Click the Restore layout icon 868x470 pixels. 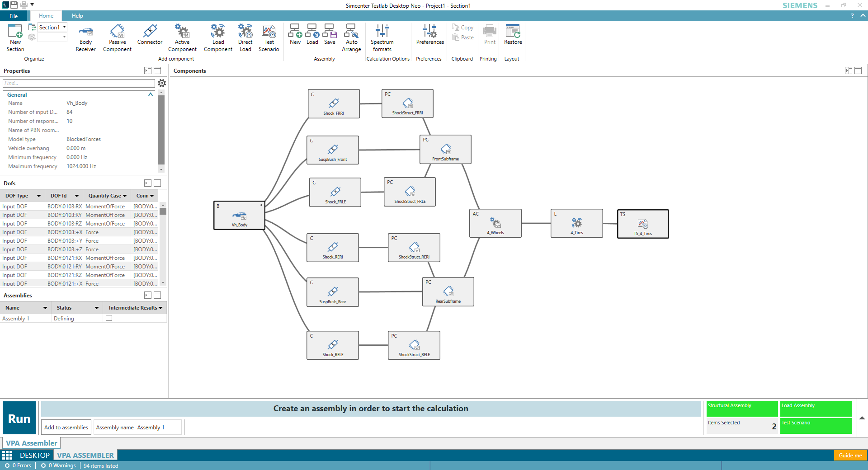[513, 35]
